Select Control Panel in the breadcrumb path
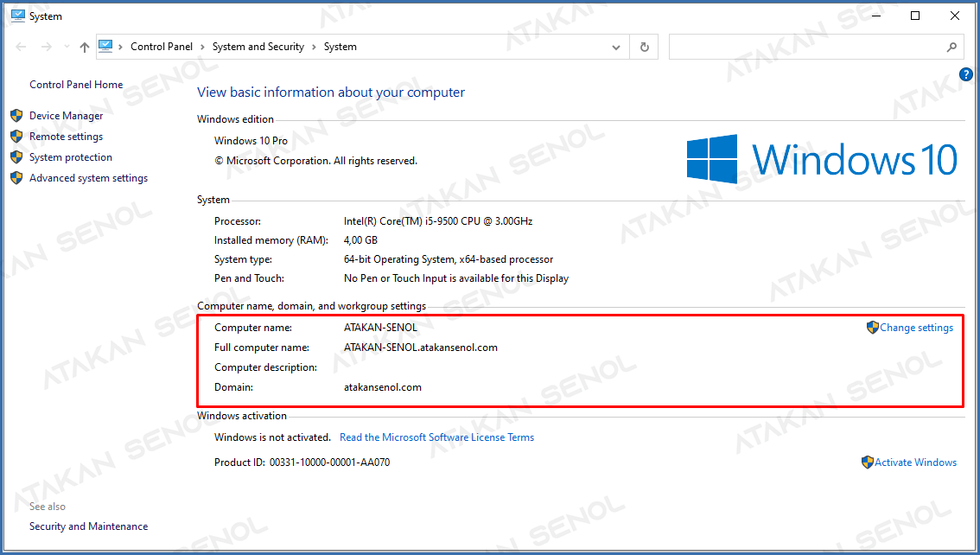 [x=162, y=47]
